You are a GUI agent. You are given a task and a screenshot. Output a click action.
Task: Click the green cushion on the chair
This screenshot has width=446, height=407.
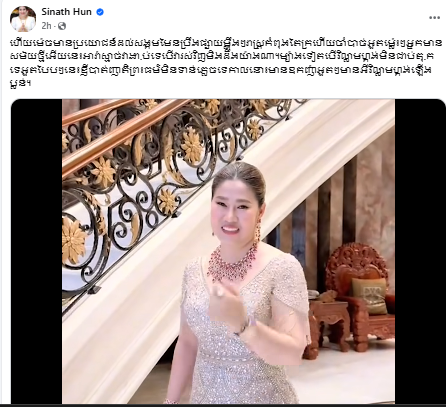click(369, 295)
